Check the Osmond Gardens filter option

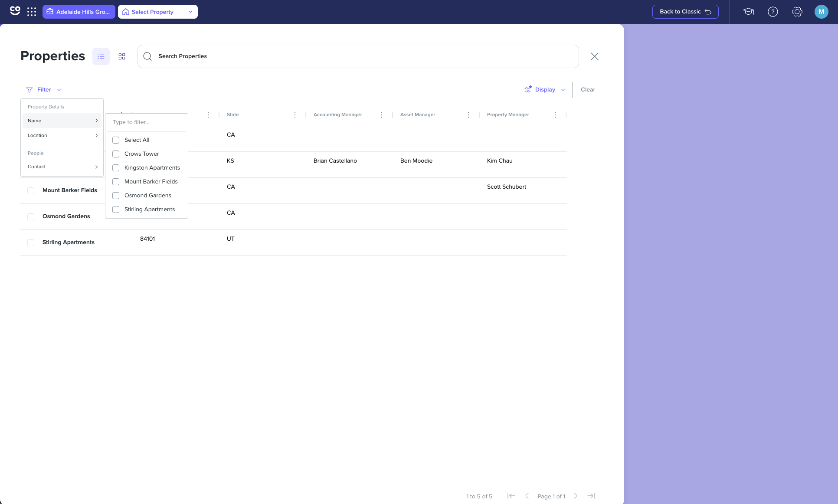(116, 196)
